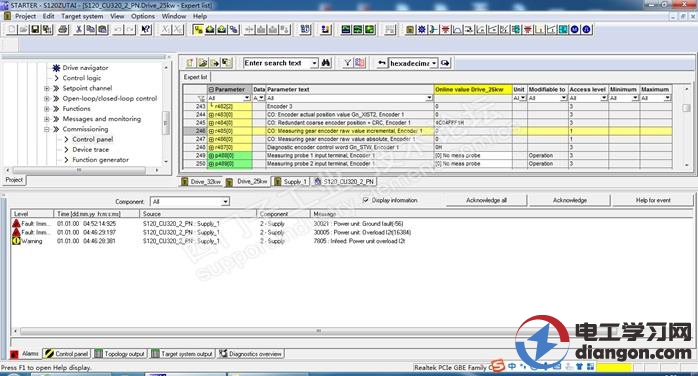698x376 pixels.
Task: Click the Help for event button
Action: 653,200
